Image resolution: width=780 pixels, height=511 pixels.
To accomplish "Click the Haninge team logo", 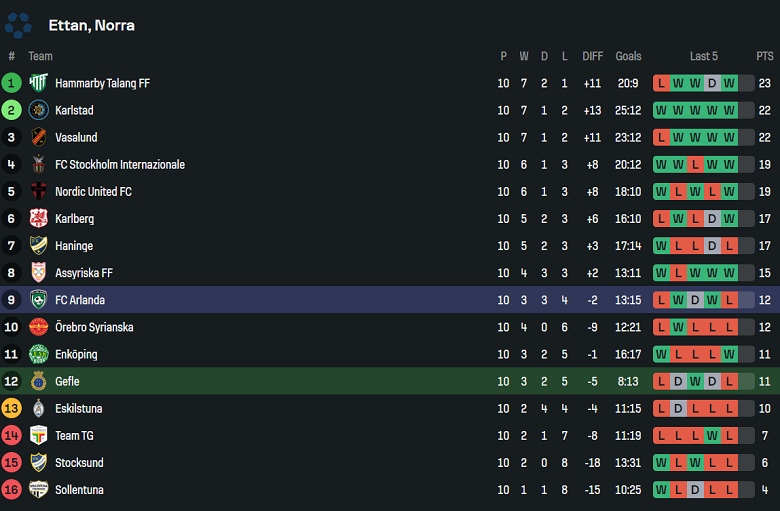I will pyautogui.click(x=39, y=245).
